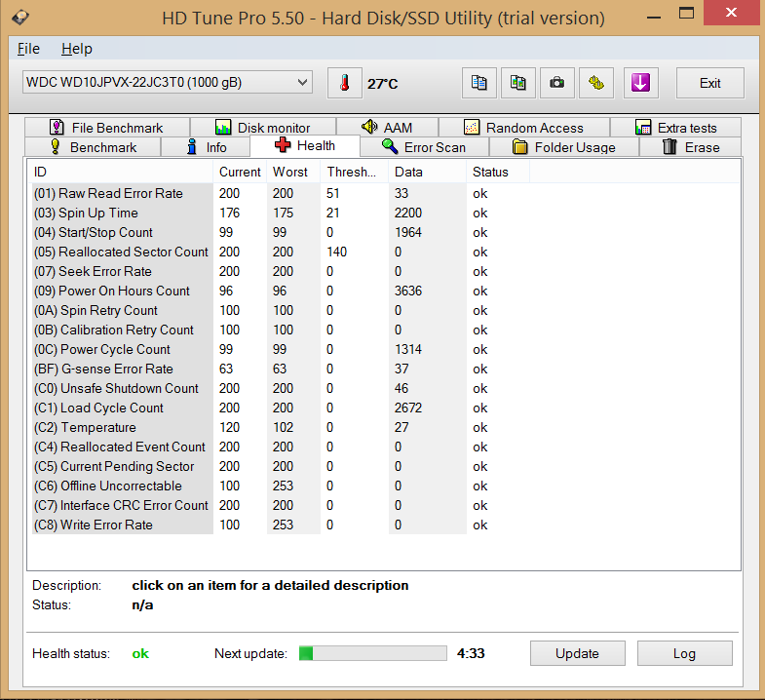765x700 pixels.
Task: Click the Update button
Action: (x=578, y=653)
